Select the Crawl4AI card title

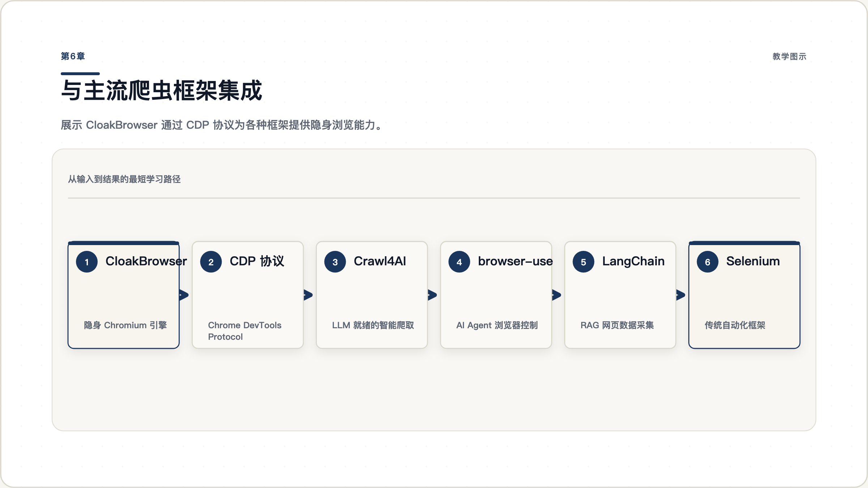[x=380, y=261]
